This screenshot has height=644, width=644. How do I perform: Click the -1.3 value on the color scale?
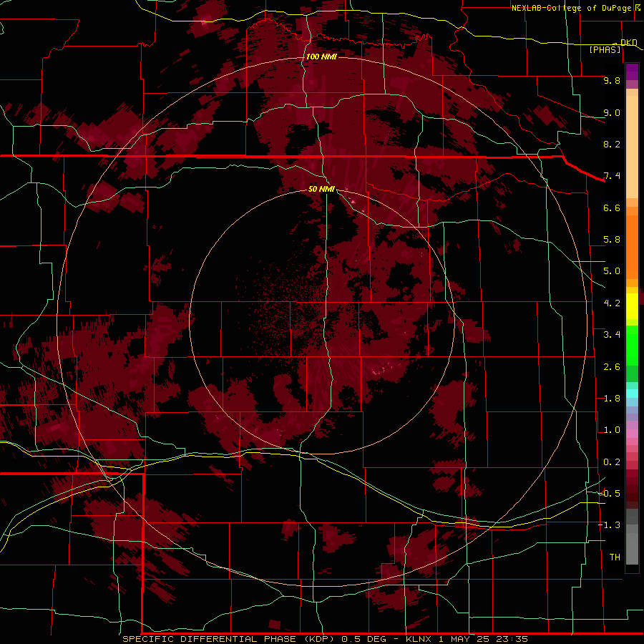pyautogui.click(x=609, y=525)
